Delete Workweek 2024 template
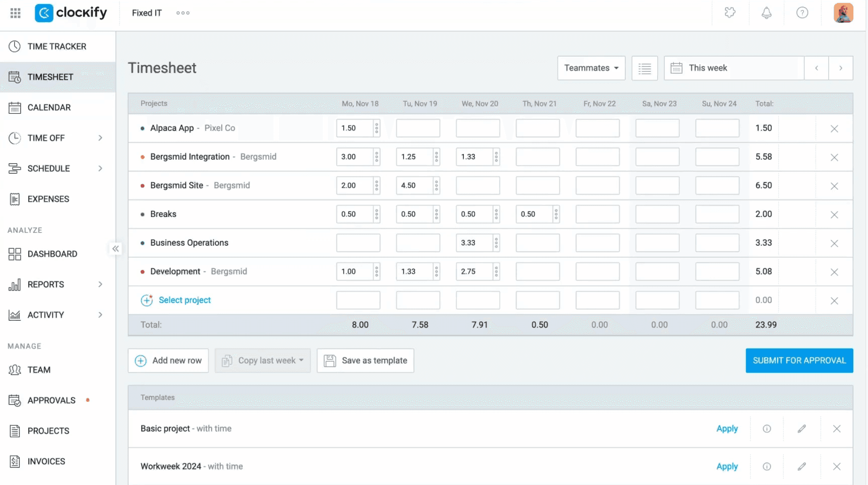Screen dimensions: 868x485 837,466
